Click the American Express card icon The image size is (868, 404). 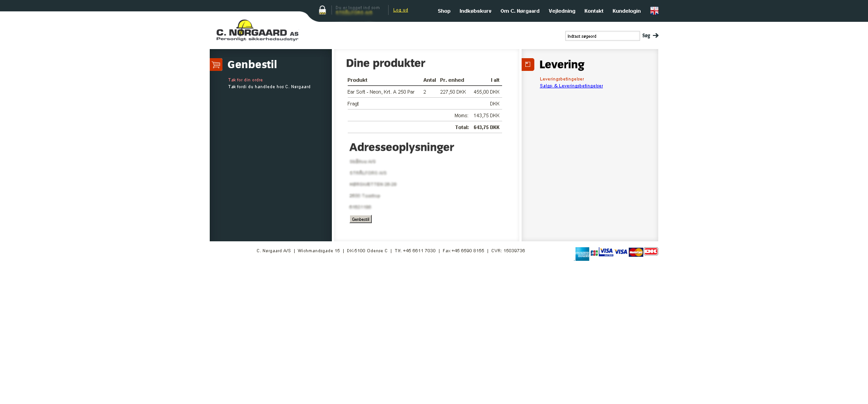tap(582, 254)
